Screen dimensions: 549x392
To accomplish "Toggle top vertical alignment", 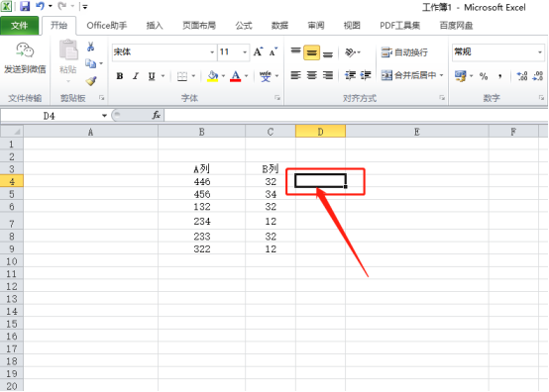I will point(296,52).
